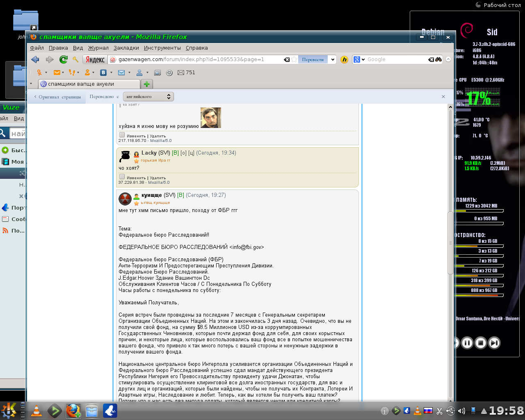Click the blue user profile toolbar icon

pyautogui.click(x=139, y=73)
